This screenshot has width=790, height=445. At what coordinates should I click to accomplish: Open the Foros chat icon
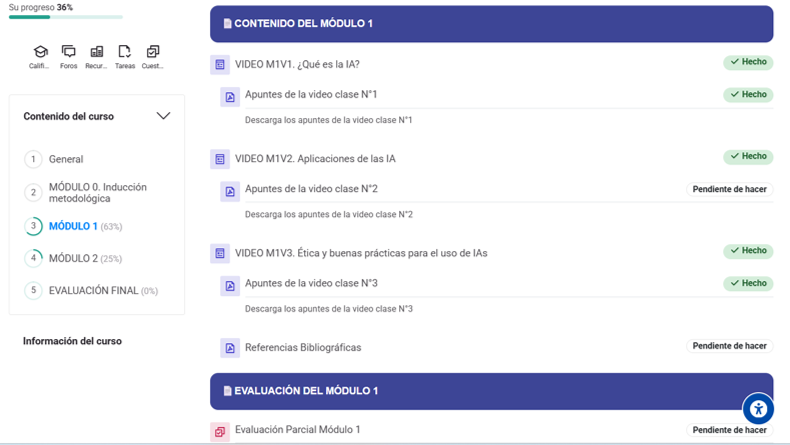68,53
